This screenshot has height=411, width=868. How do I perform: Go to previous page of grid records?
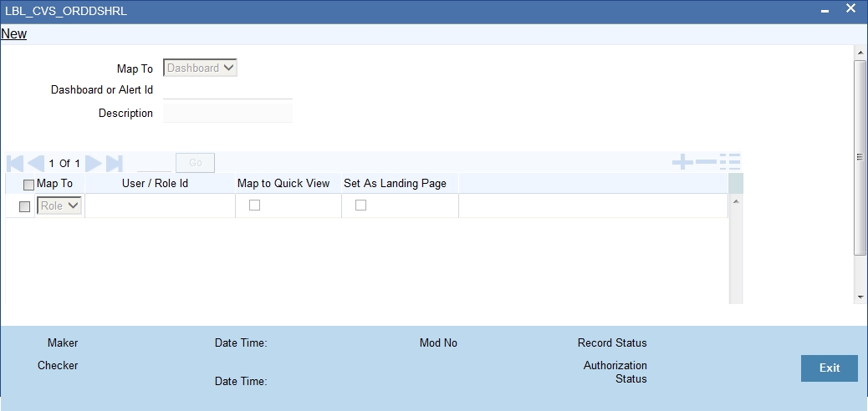pyautogui.click(x=36, y=163)
